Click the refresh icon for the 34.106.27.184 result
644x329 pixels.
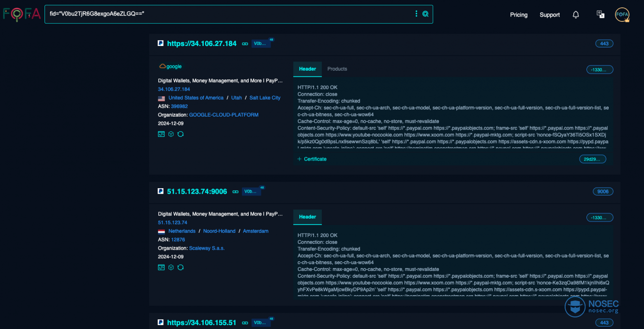coord(180,134)
